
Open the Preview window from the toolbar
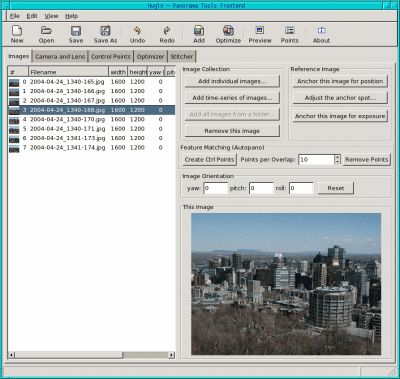click(x=260, y=34)
